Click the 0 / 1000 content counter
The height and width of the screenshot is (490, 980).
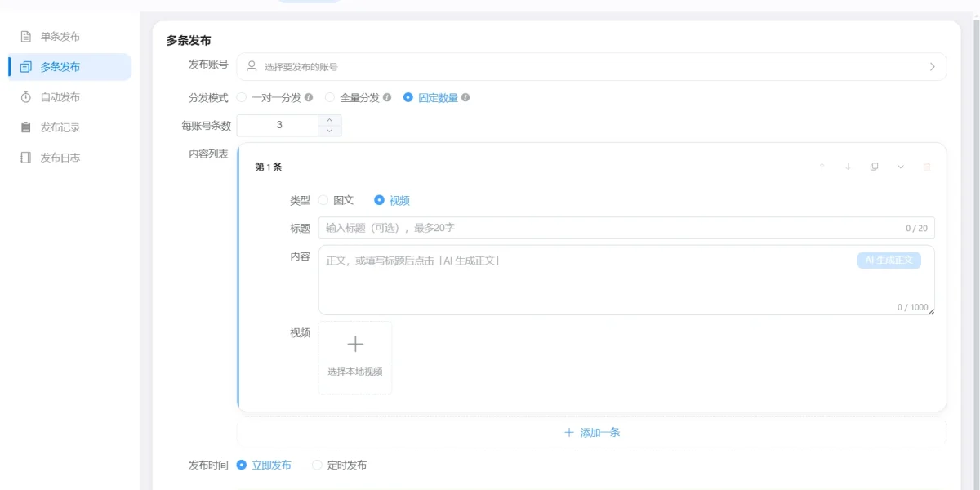click(x=913, y=307)
